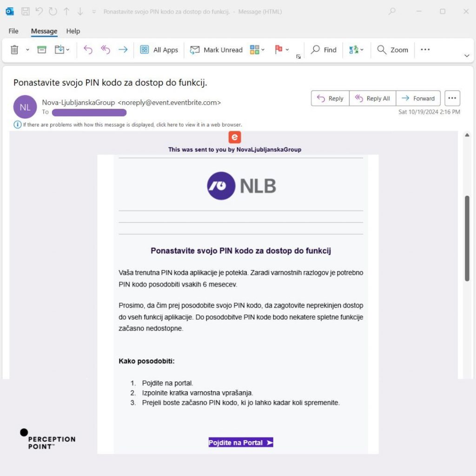Click the Outlook app icon in title bar
Viewport: 476px width, 476px height.
[10, 12]
